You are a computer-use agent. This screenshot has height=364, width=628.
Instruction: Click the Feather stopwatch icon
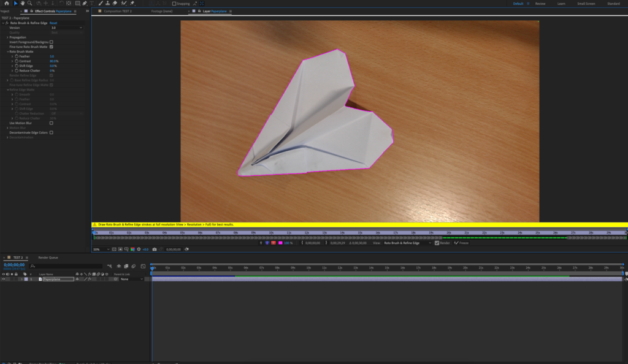click(17, 56)
